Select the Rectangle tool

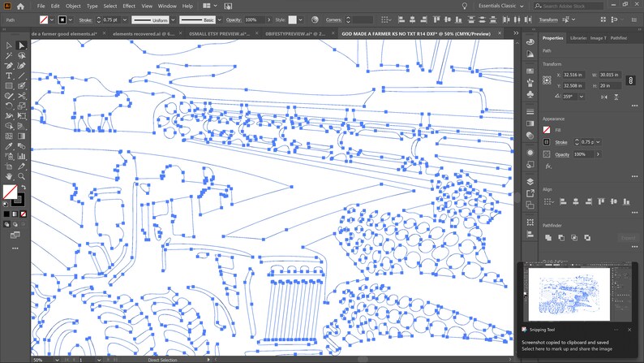click(9, 86)
